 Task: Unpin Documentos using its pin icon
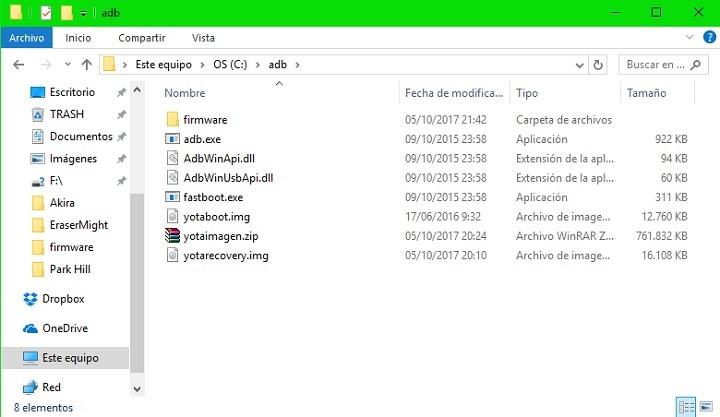coord(121,136)
